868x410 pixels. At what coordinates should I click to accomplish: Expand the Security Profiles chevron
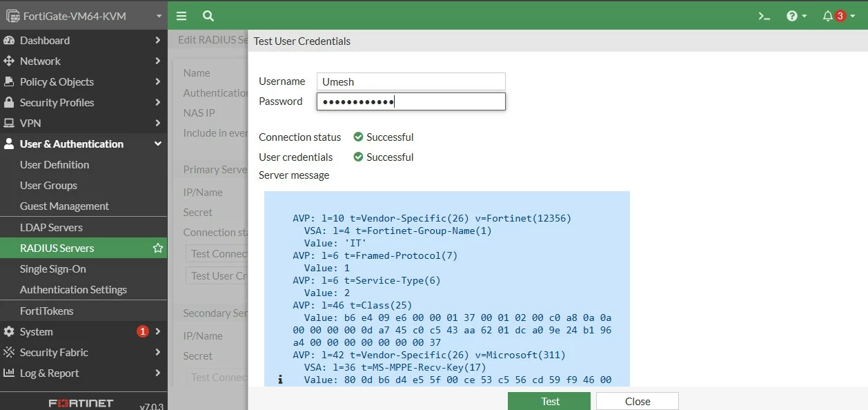[x=158, y=102]
